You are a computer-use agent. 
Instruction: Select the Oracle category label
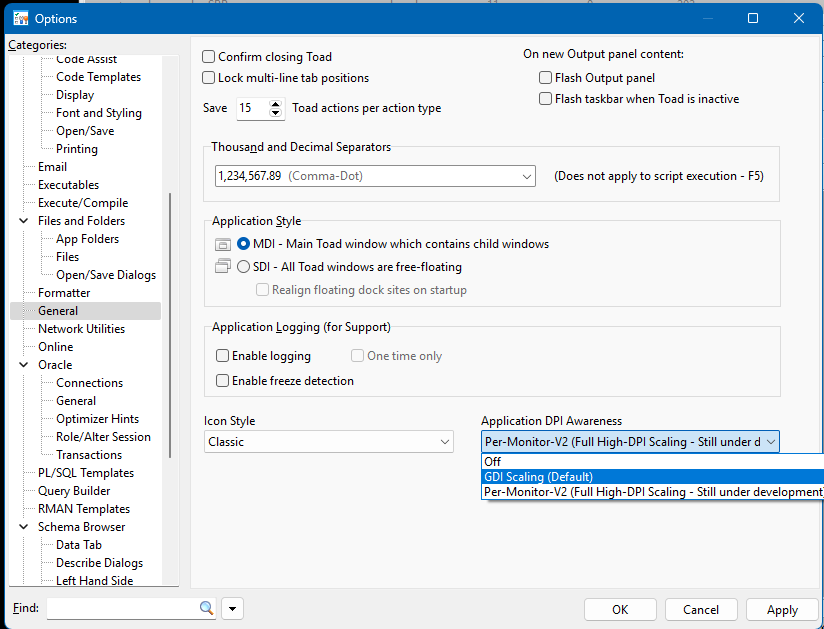coord(55,365)
